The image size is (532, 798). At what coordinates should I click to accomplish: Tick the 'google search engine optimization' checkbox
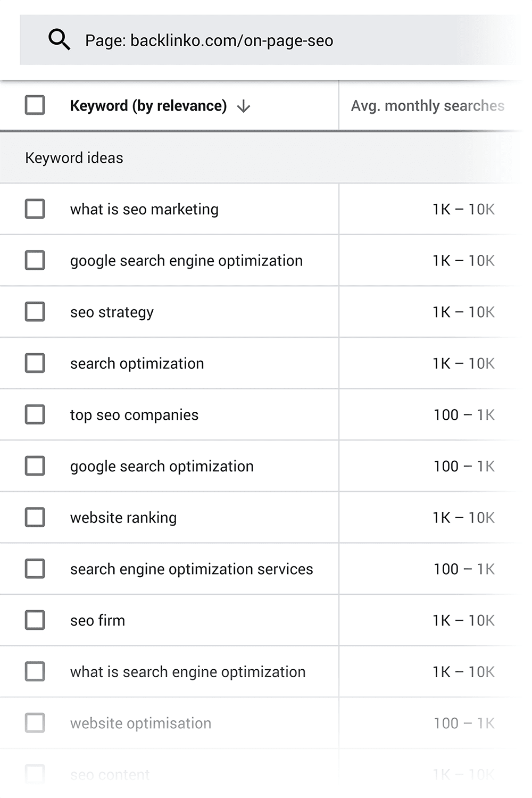tap(35, 261)
